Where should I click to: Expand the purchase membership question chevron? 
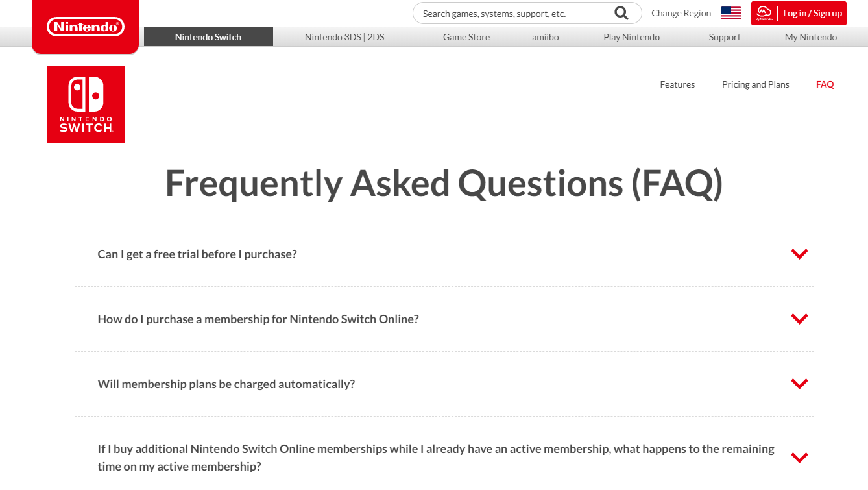799,319
